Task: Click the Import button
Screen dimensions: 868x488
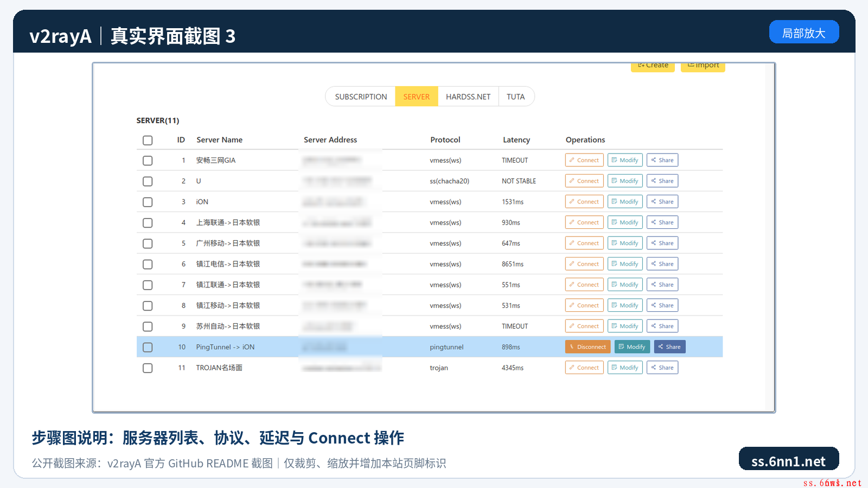Action: tap(703, 66)
